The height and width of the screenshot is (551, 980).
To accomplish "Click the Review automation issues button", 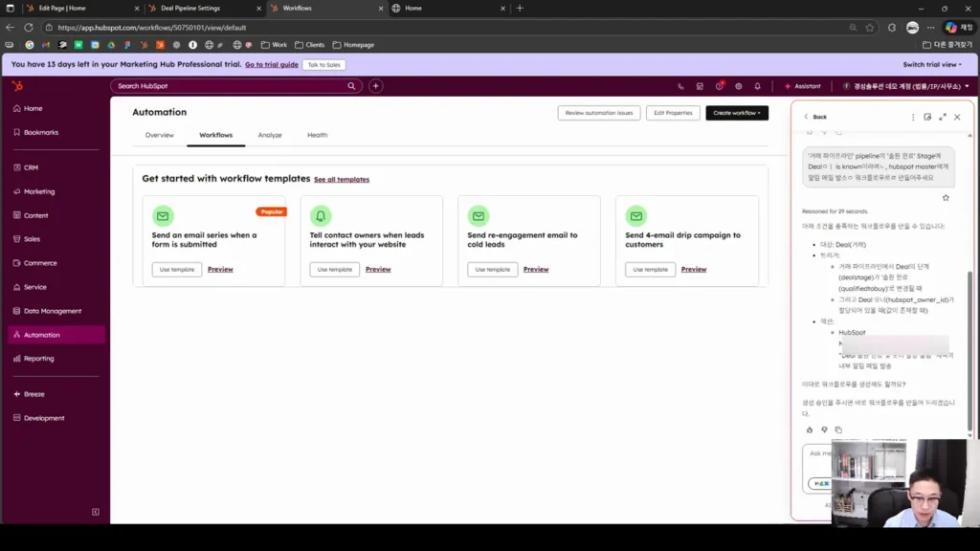I will tap(599, 113).
